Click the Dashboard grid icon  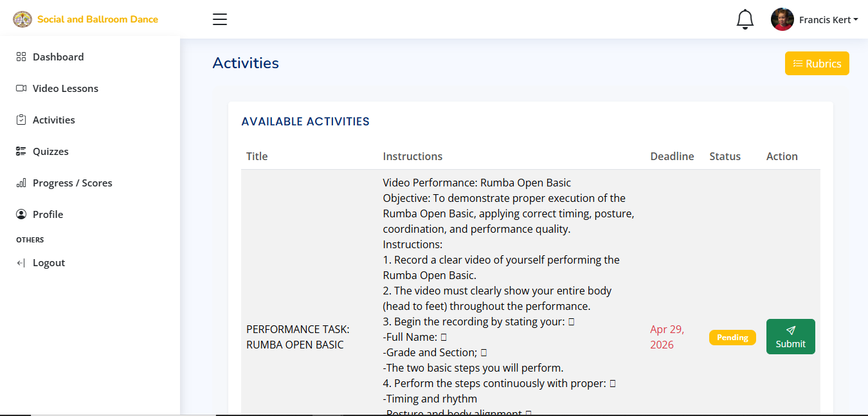point(21,57)
